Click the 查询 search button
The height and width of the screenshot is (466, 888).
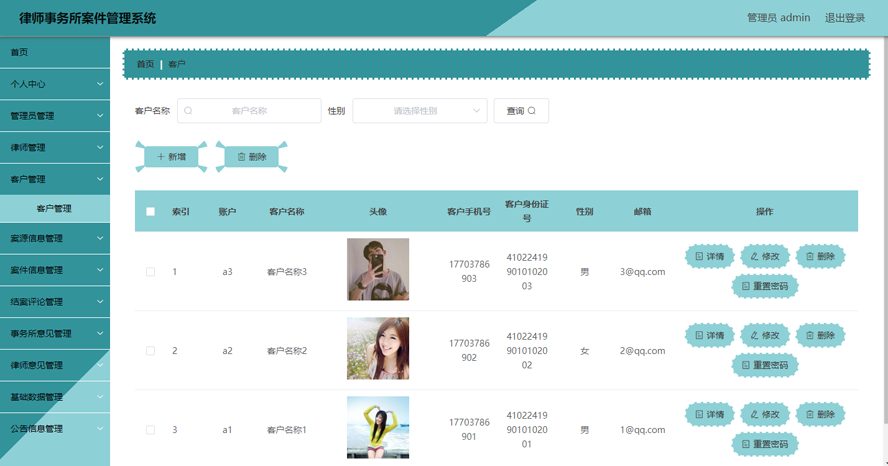tap(521, 111)
